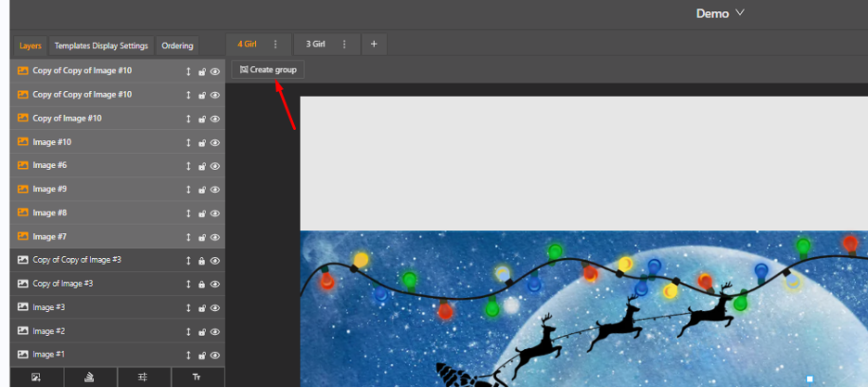The image size is (868, 388).
Task: Click the orange picture icon of Image #8
Action: (x=22, y=213)
